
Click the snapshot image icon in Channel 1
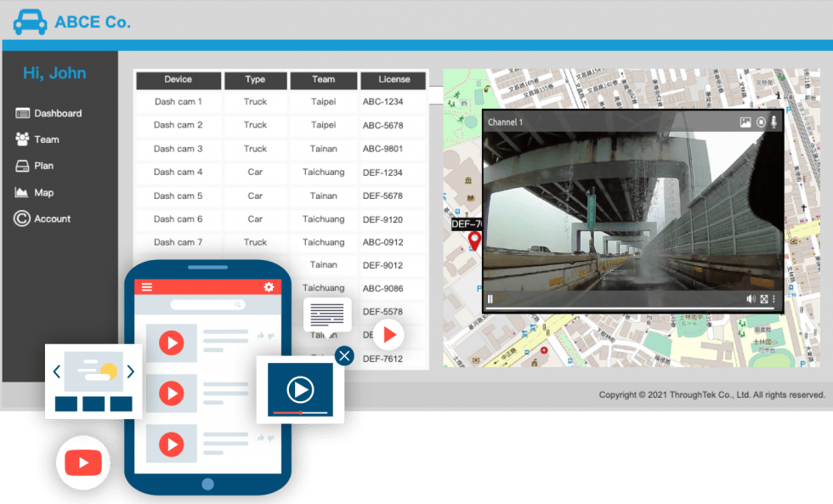pos(745,122)
